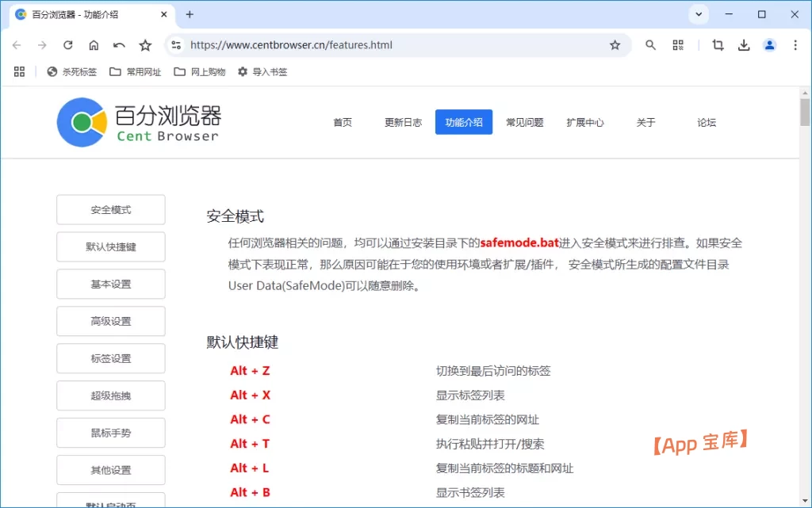Screen dimensions: 812x508
Task: Click the Alt + B shortcut text
Action: 250,492
